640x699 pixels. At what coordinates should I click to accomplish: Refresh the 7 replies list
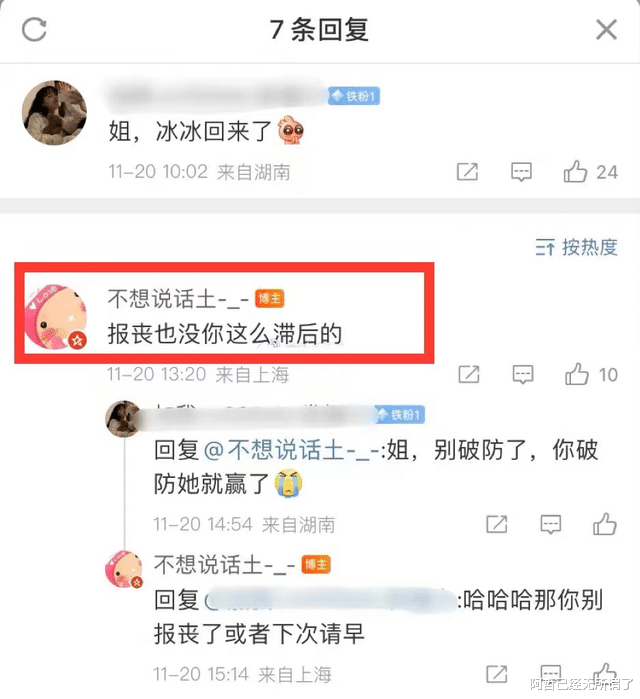pyautogui.click(x=34, y=29)
